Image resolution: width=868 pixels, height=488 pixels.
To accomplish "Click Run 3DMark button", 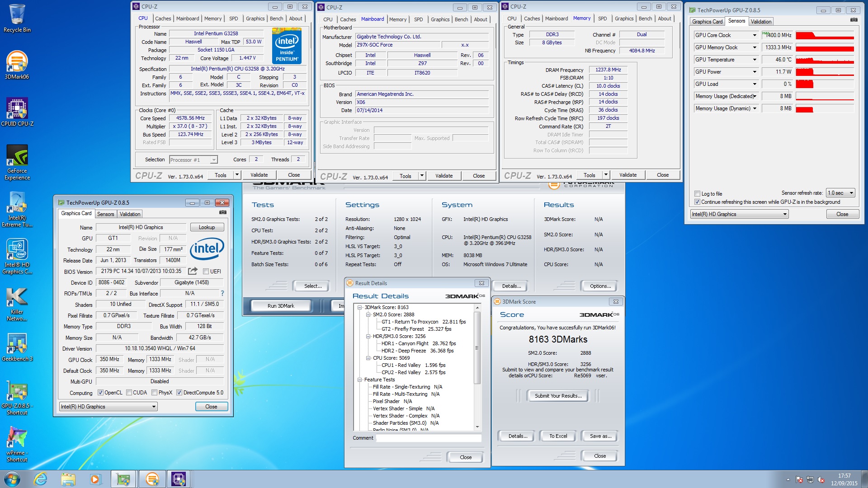I will coord(281,306).
